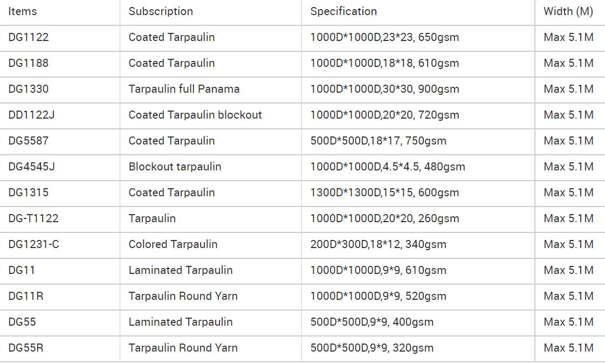Screen dimensions: 605x364
Task: Click item code DG-T1122
Action: [x=33, y=218]
